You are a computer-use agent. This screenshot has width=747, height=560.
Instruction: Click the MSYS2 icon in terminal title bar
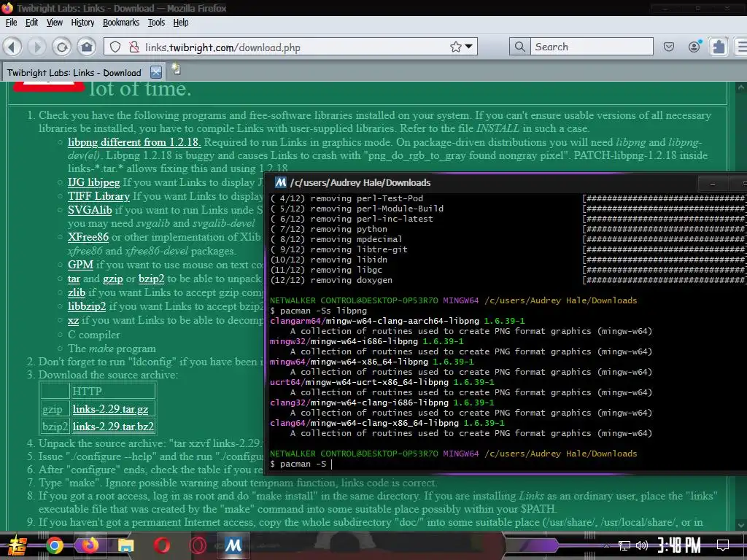[x=281, y=182]
